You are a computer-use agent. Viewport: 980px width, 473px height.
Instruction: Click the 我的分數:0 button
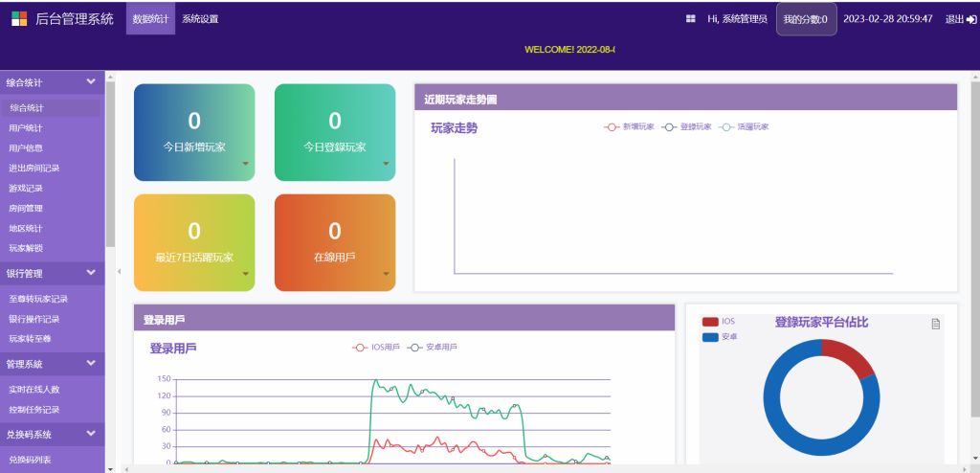click(806, 19)
